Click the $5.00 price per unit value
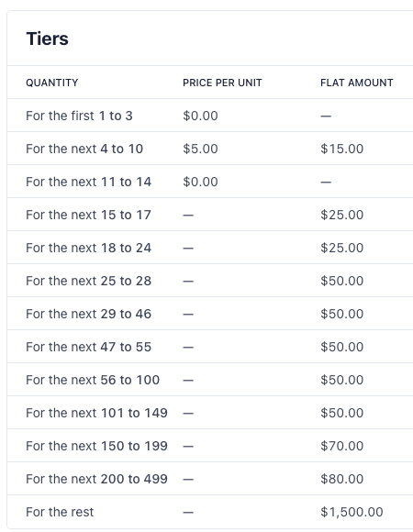Screen dimensions: 413x532 point(200,149)
